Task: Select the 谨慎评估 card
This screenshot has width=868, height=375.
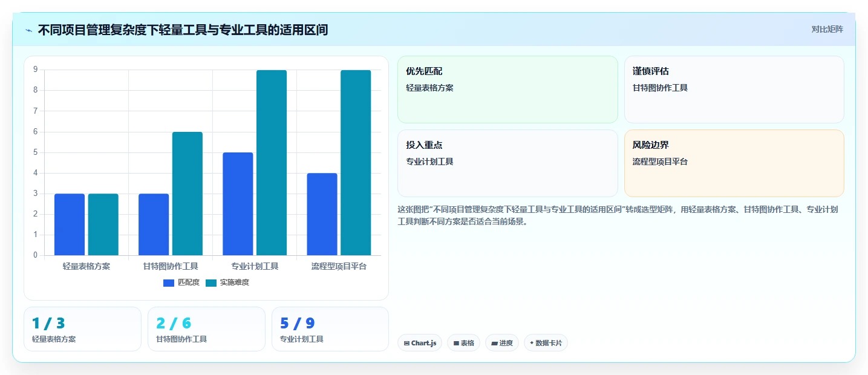Action: pos(734,90)
